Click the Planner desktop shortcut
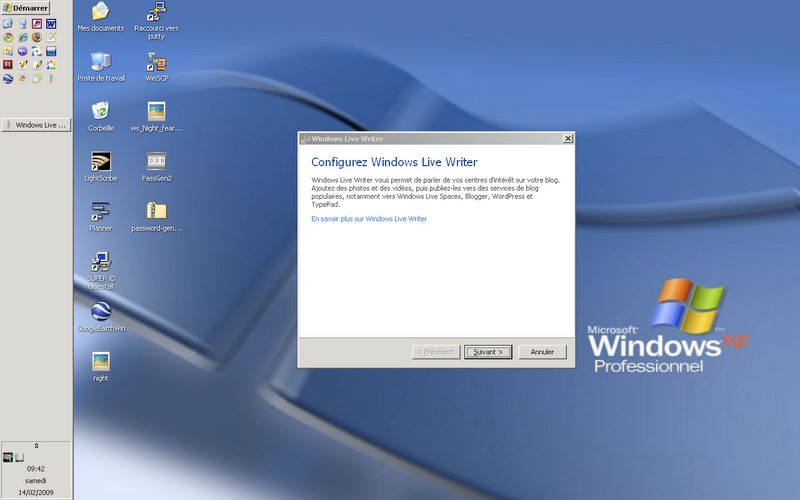800x500 pixels. (x=101, y=216)
